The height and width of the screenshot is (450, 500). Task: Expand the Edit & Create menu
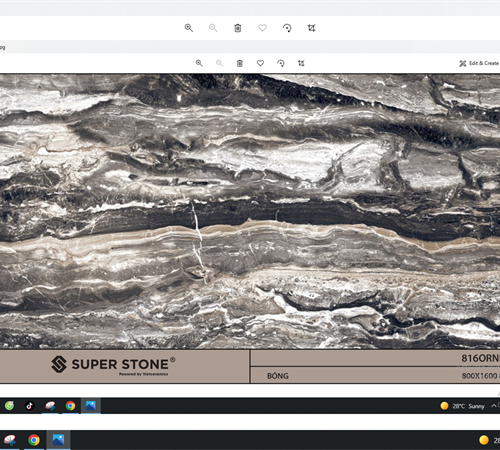point(479,63)
